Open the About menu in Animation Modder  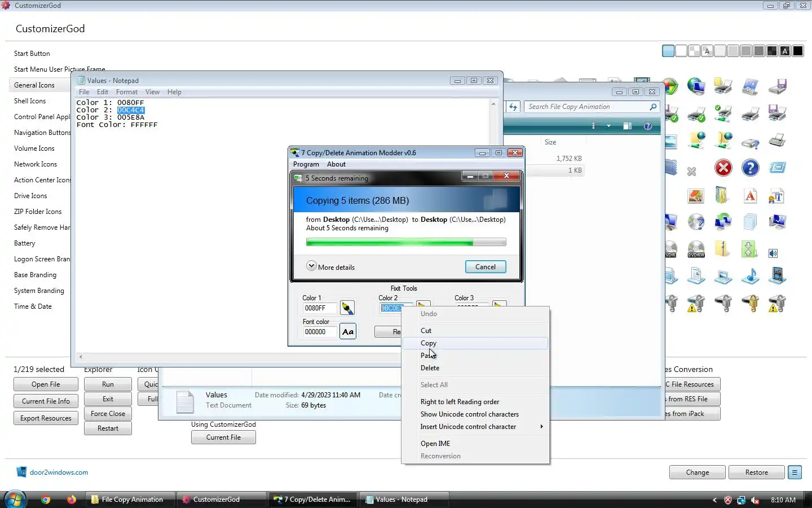tap(336, 164)
